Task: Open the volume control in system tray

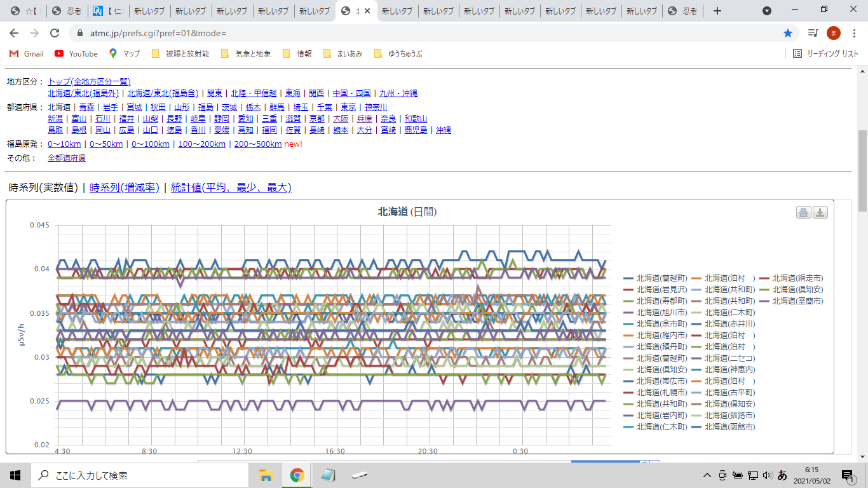Action: point(767,475)
